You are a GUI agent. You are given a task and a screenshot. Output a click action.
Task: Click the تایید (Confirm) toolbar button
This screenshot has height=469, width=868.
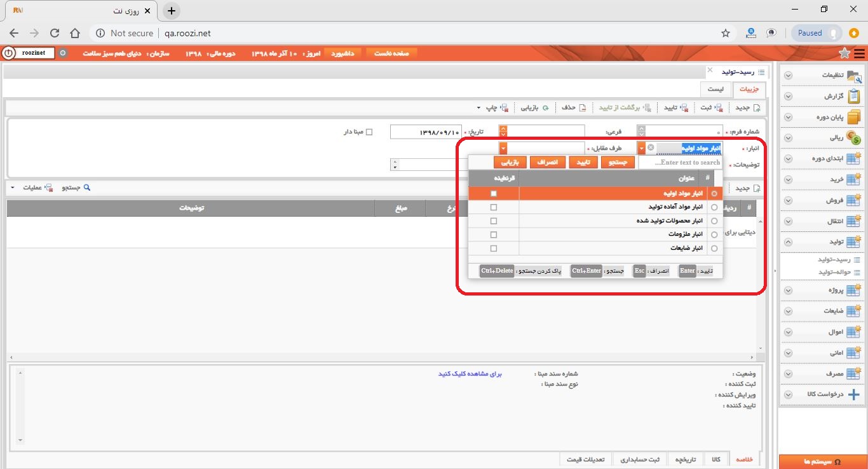click(x=676, y=107)
